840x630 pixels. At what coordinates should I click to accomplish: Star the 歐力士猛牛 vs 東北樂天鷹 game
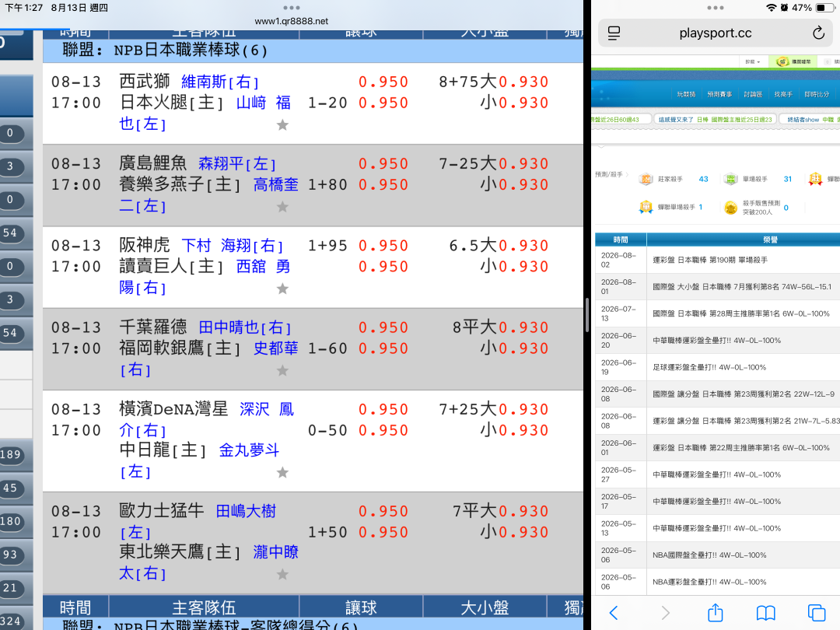point(282,574)
